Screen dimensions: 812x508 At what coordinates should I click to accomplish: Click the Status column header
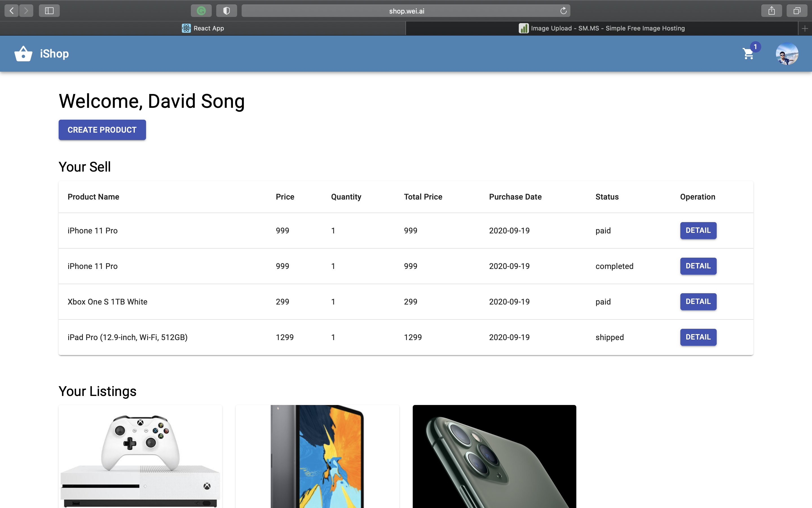tap(607, 197)
